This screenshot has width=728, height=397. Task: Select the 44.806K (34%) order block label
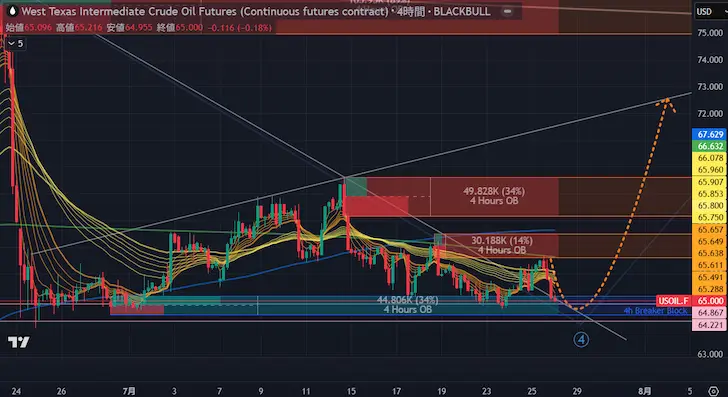coord(408,300)
